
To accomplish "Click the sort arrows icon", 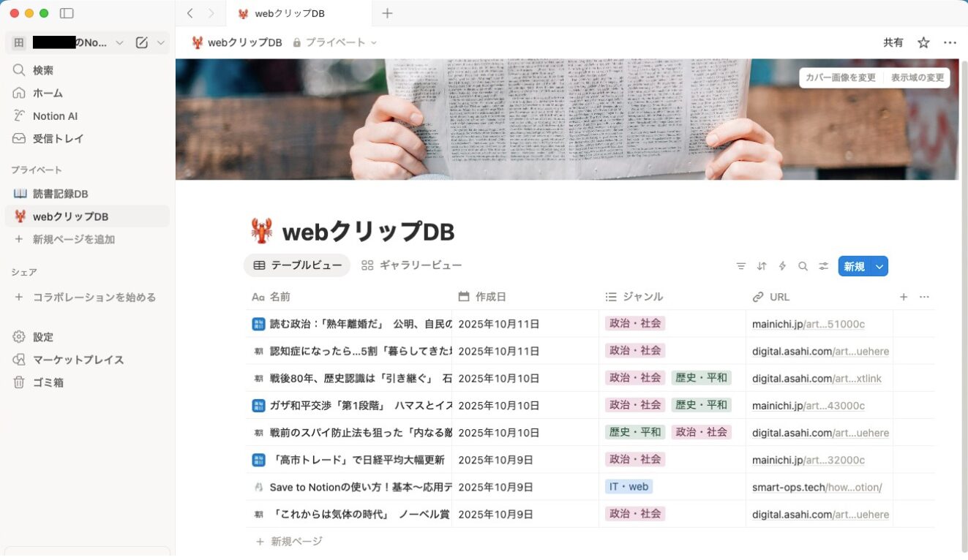I will click(x=762, y=266).
